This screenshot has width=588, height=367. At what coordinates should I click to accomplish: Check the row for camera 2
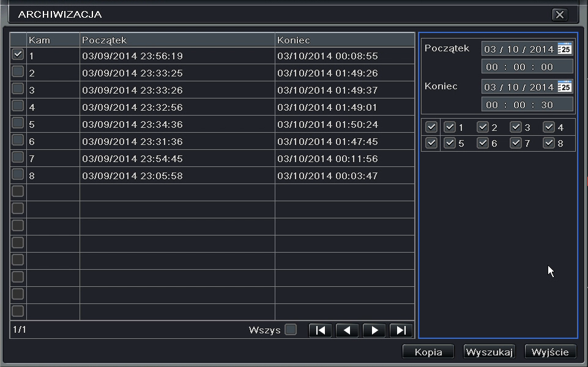pyautogui.click(x=18, y=72)
